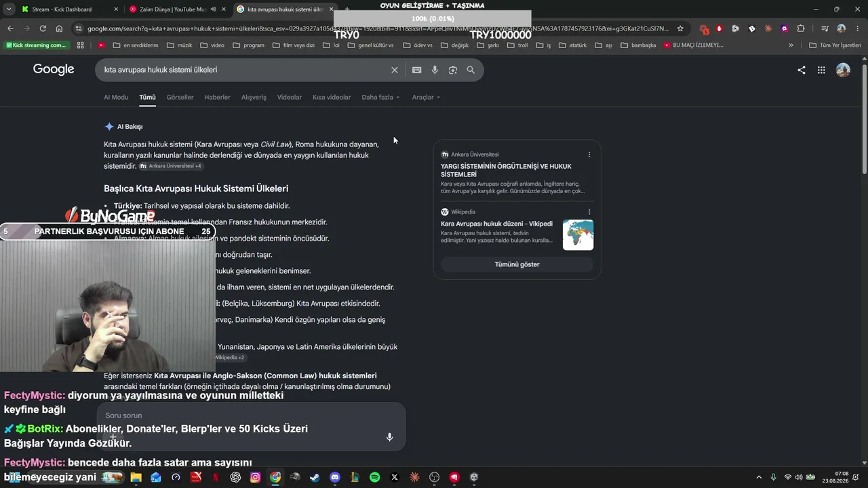868x488 pixels.
Task: Switch to the AI Modu tab
Action: (x=116, y=97)
